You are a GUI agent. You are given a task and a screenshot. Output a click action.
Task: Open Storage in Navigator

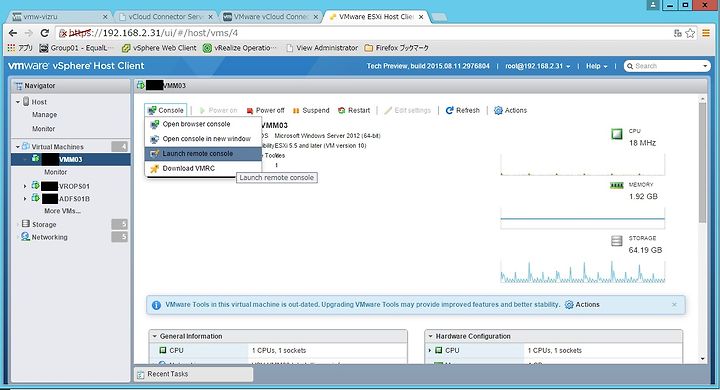tap(44, 225)
